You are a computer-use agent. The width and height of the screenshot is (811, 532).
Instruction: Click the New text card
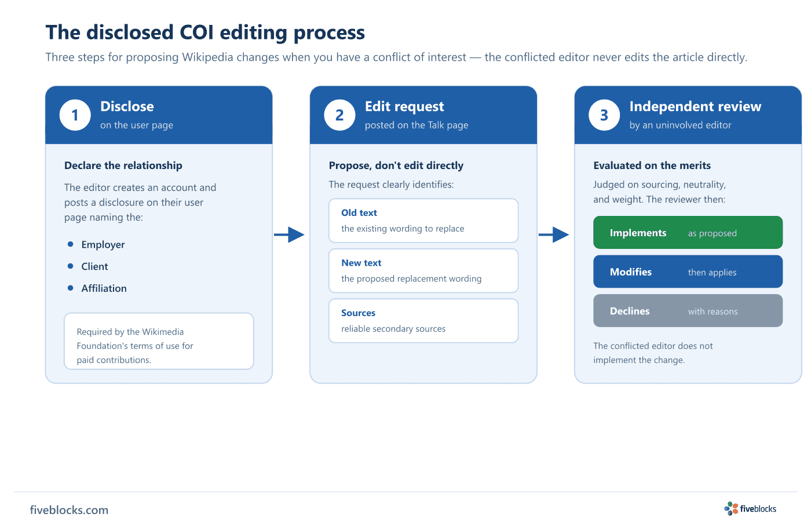pyautogui.click(x=423, y=271)
